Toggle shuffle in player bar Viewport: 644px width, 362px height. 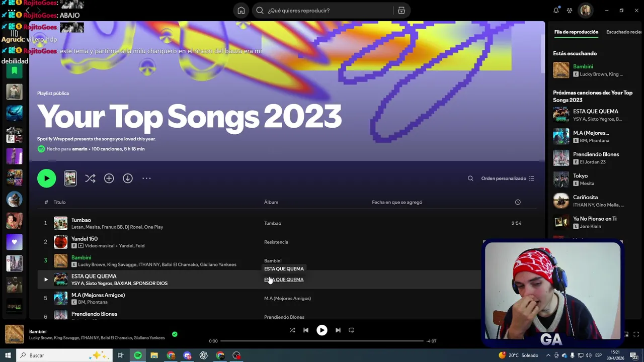pyautogui.click(x=292, y=330)
